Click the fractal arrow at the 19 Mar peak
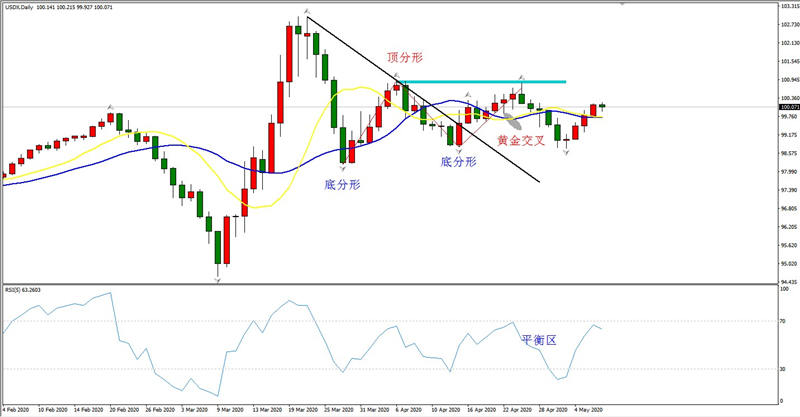 (307, 11)
